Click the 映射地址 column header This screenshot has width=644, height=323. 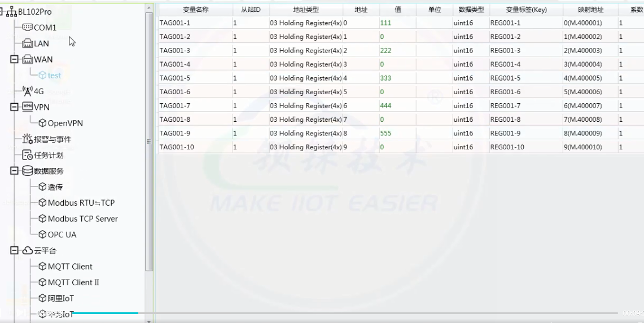point(590,10)
